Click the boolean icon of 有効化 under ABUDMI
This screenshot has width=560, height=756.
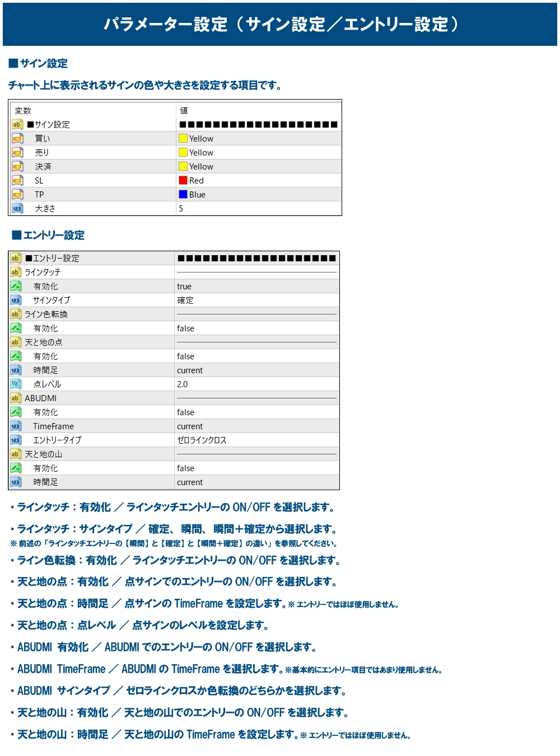pyautogui.click(x=16, y=412)
